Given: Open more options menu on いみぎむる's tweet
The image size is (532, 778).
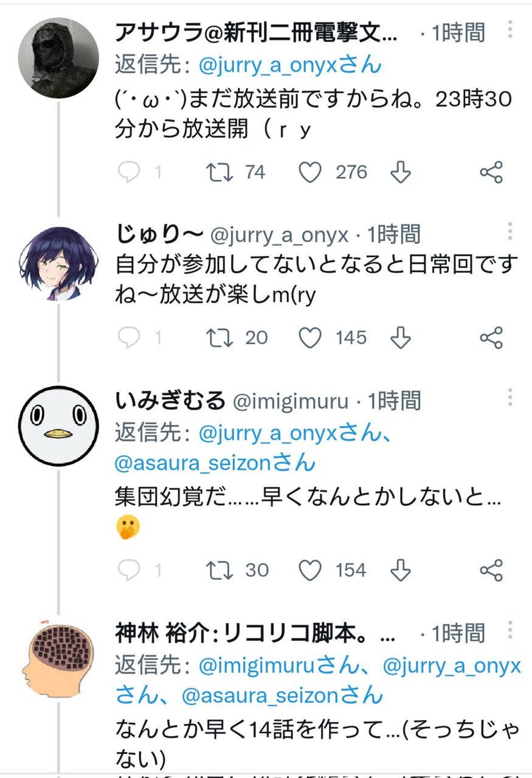Looking at the screenshot, I should 510,398.
